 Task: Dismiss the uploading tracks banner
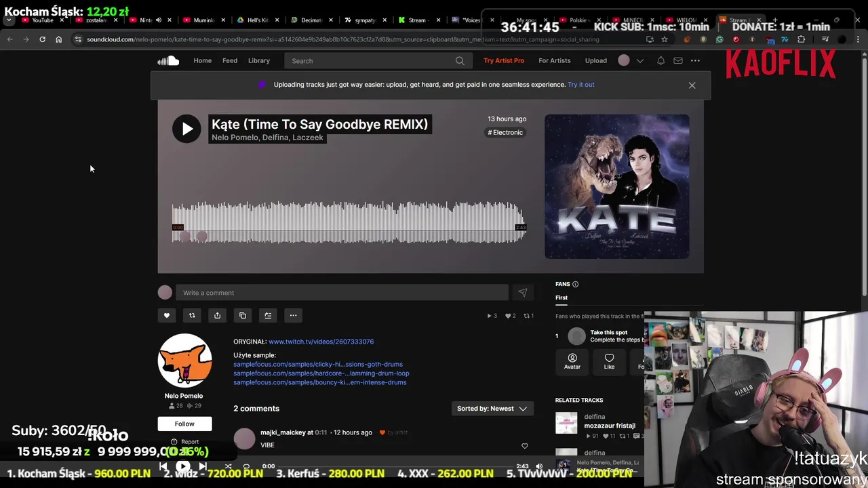(x=692, y=85)
